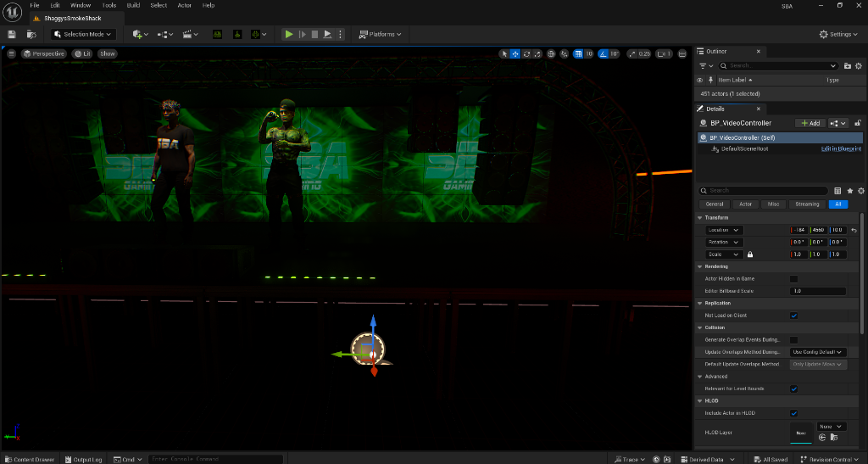Viewport: 868px width, 464px height.
Task: Uncheck the Relevant for Level Bounds checkbox
Action: pyautogui.click(x=793, y=389)
